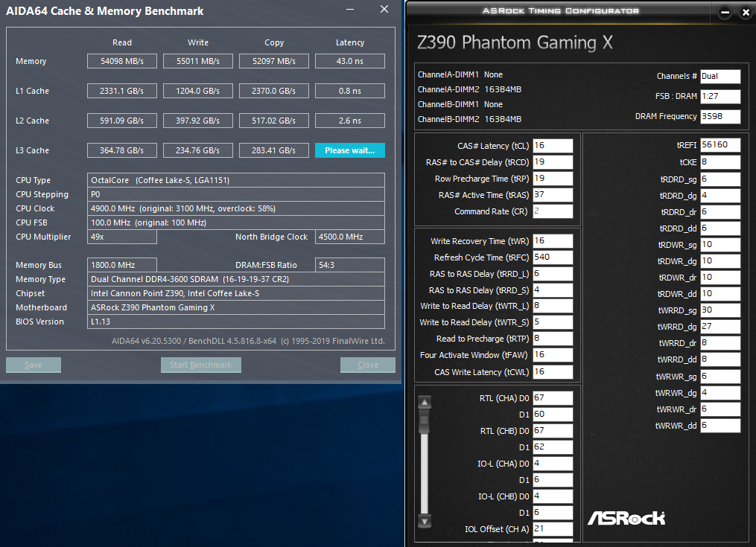Viewport: 756px width, 547px height.
Task: Select the Memory Latency 43.0 ns value
Action: (x=350, y=61)
